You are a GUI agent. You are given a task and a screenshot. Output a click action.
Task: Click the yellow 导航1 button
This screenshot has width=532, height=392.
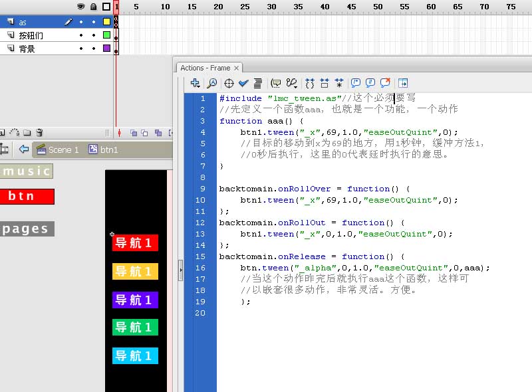pos(135,271)
